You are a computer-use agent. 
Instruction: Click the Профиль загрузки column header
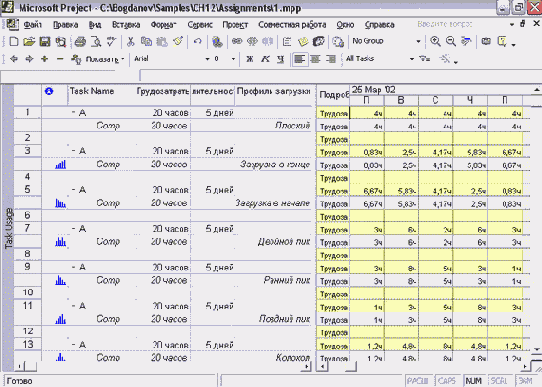click(273, 92)
